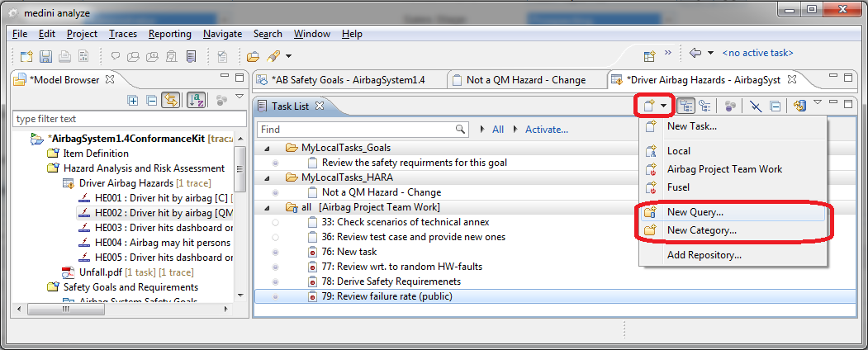Click Collapse All icon in Task List toolbar

click(775, 106)
